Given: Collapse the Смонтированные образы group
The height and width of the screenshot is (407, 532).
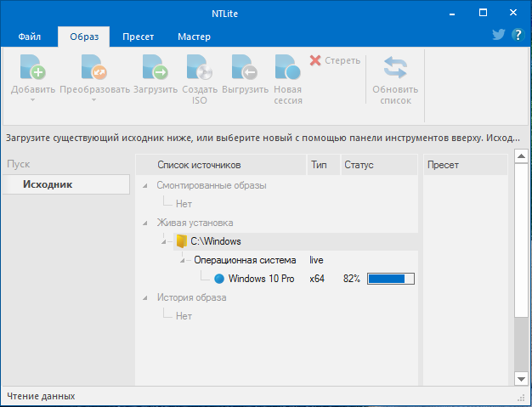Looking at the screenshot, I should tap(144, 186).
